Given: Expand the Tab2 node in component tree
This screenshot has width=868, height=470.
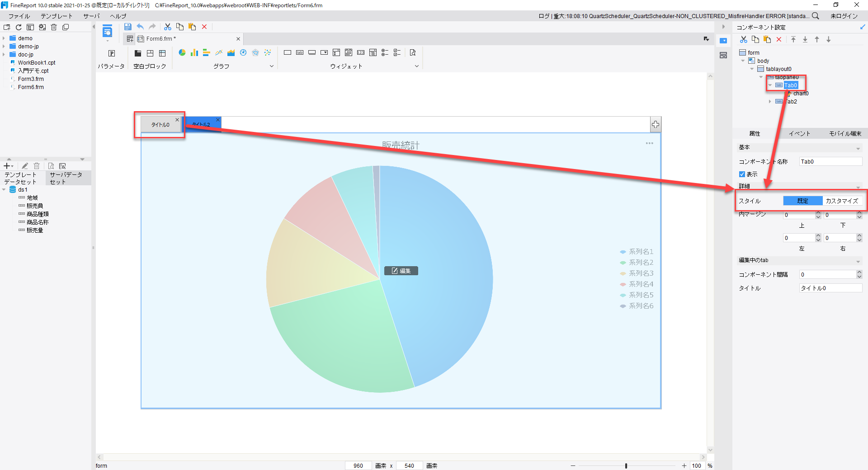Looking at the screenshot, I should click(770, 102).
